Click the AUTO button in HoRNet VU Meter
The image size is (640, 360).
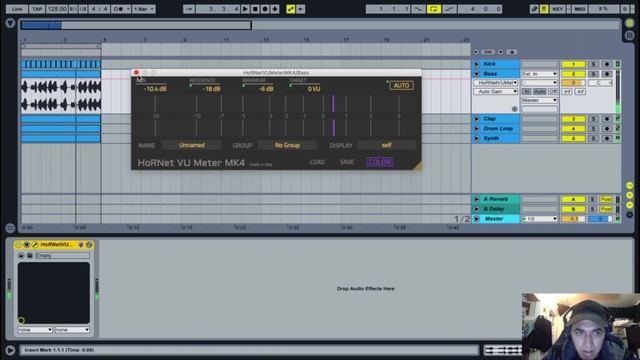[x=401, y=85]
